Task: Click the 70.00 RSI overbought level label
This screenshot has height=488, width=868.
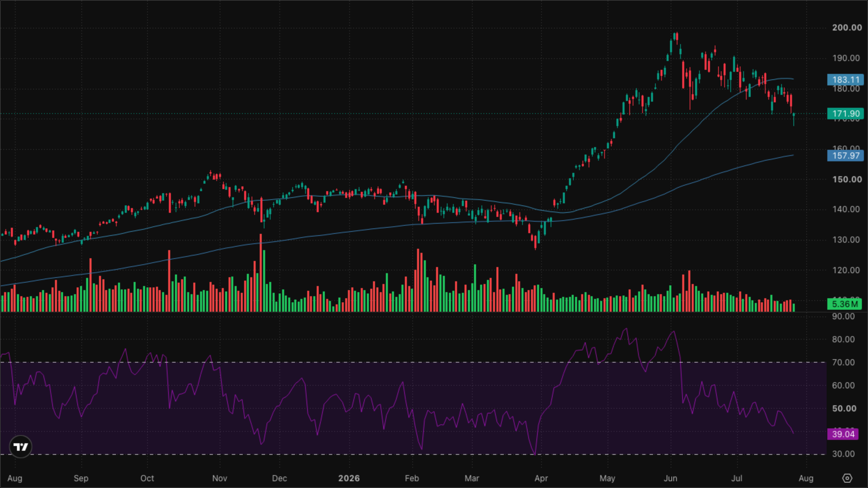Action: pyautogui.click(x=843, y=362)
